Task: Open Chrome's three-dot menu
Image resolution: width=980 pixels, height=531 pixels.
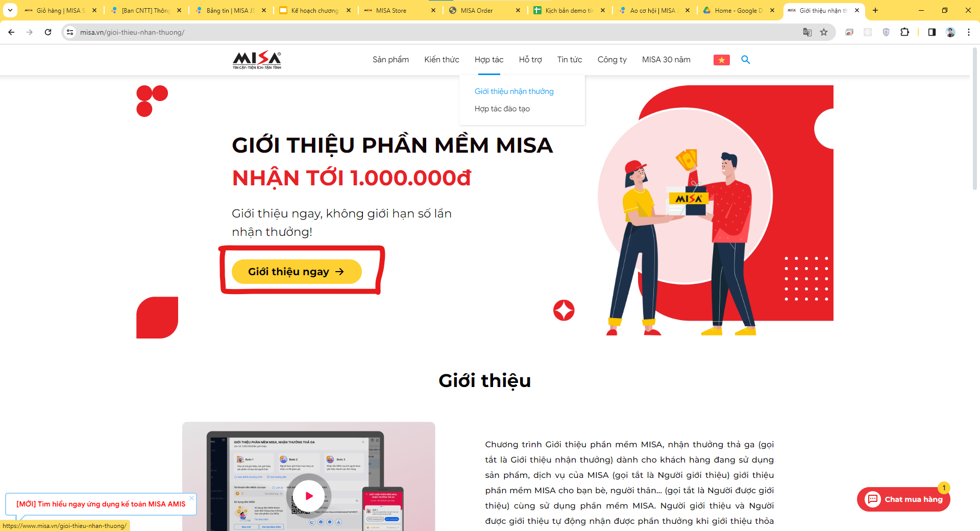Action: pyautogui.click(x=969, y=32)
